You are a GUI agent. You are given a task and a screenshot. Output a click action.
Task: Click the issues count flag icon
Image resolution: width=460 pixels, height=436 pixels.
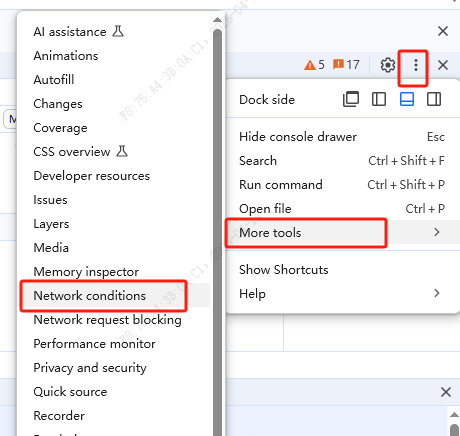pos(338,64)
